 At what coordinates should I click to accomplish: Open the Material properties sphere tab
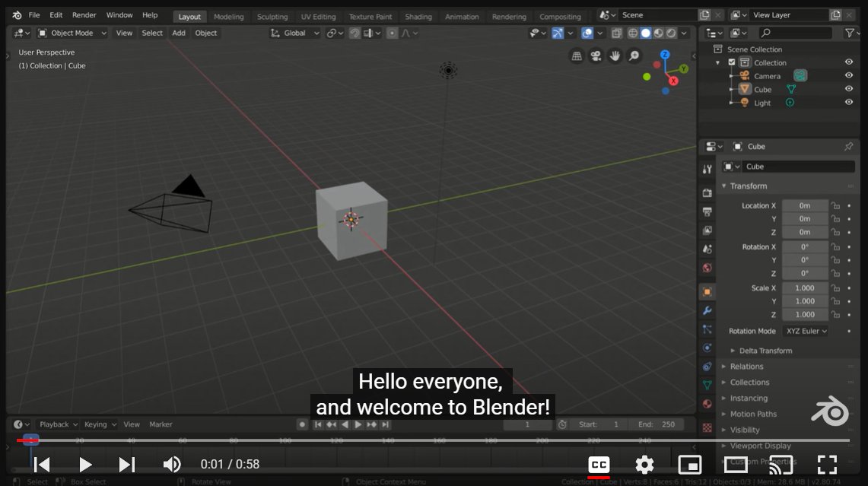707,404
